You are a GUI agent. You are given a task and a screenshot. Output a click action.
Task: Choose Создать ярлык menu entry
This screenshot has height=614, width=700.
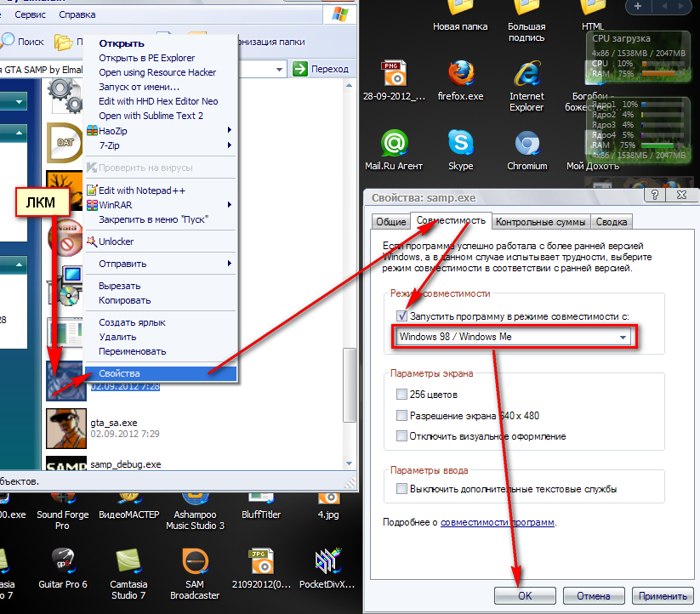click(161, 322)
